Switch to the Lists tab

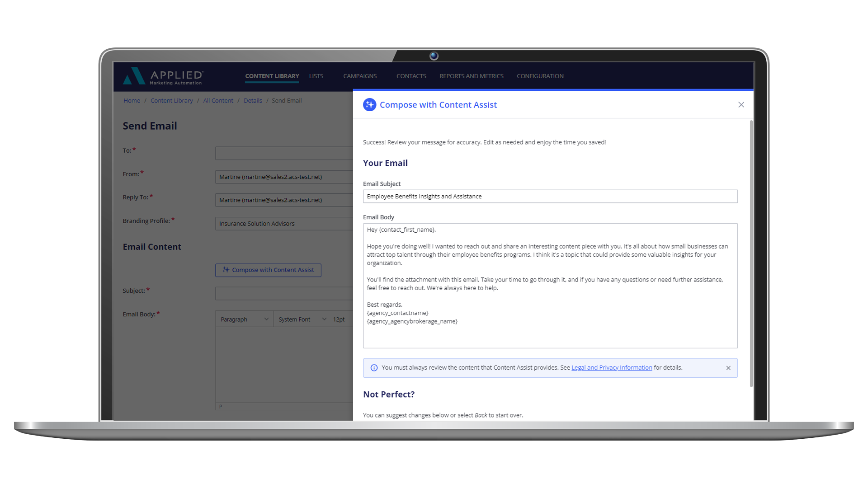316,76
